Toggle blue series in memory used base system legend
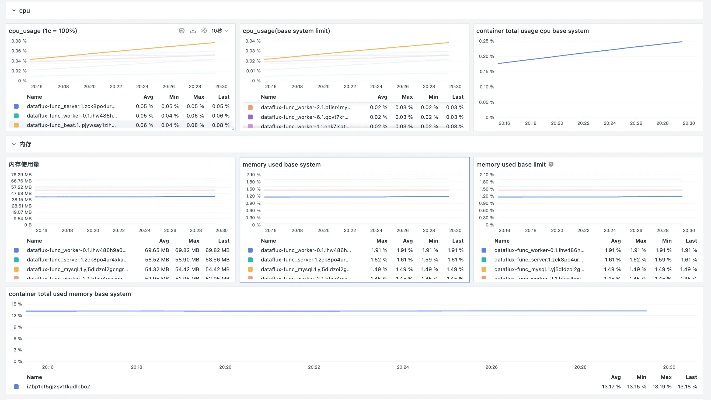 click(x=250, y=250)
